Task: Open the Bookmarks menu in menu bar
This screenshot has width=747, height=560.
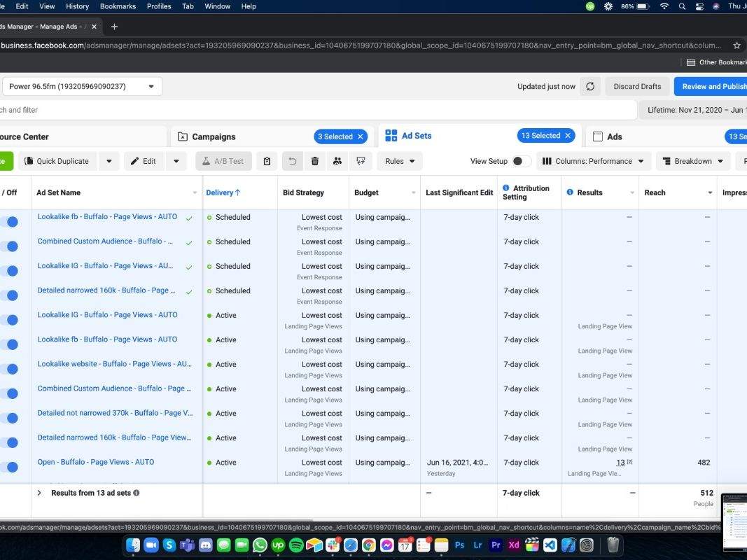Action: pos(118,6)
